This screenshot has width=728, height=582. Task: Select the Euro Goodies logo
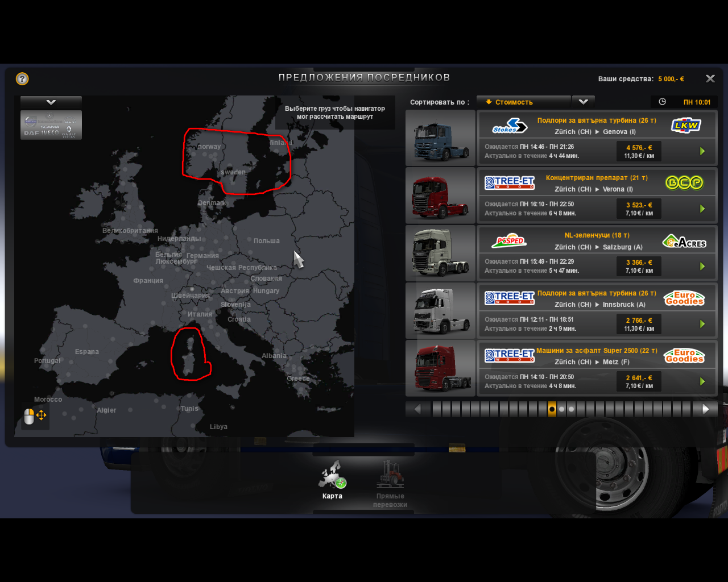tap(684, 298)
